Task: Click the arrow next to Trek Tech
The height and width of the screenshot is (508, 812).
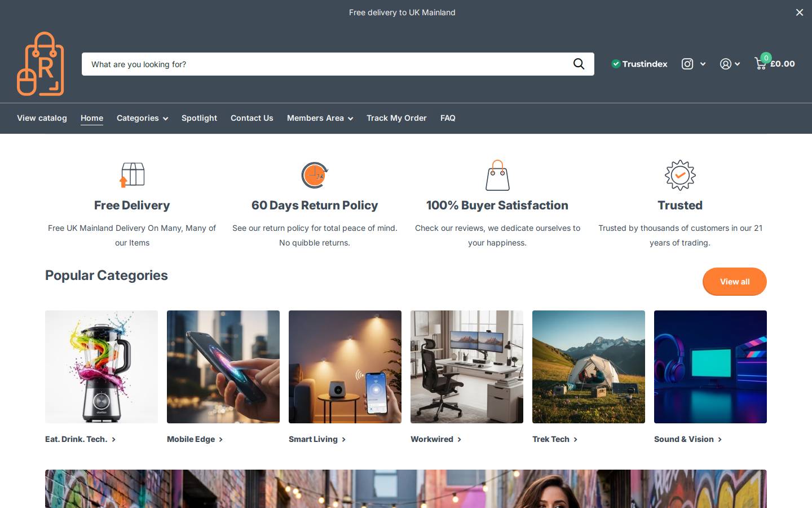Action: coord(575,439)
